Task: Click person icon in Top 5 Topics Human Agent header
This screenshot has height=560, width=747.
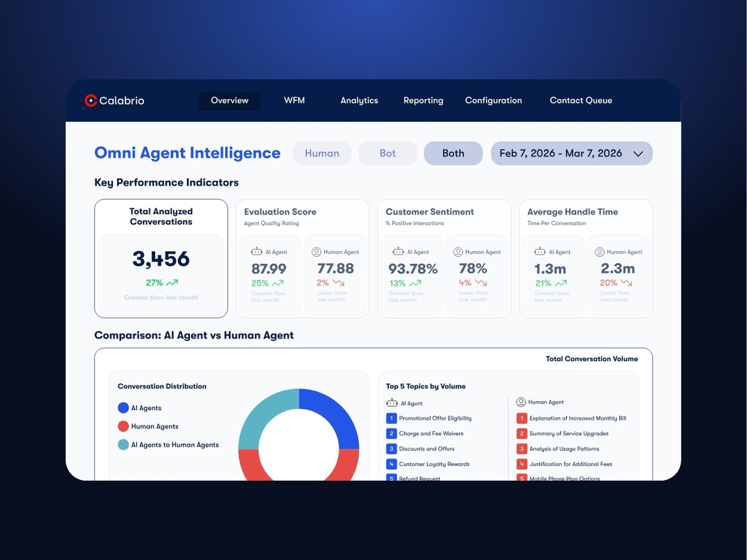Action: 521,402
